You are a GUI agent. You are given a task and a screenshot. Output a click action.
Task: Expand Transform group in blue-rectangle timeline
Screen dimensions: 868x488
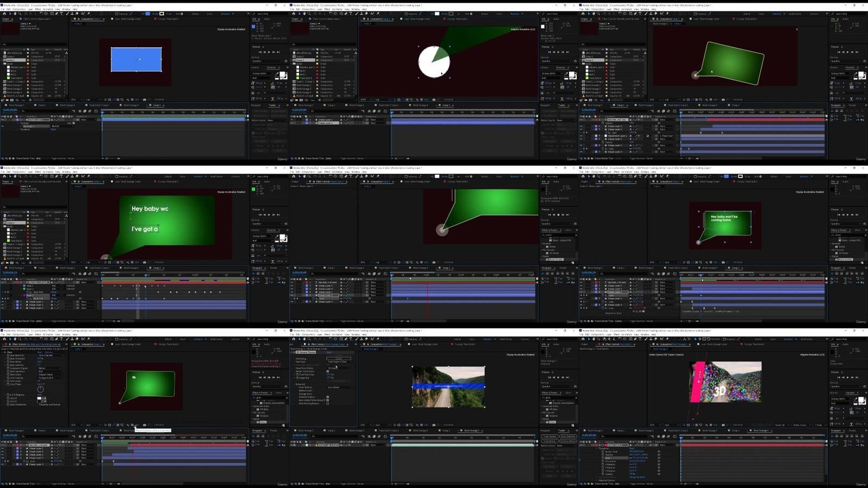click(18, 129)
